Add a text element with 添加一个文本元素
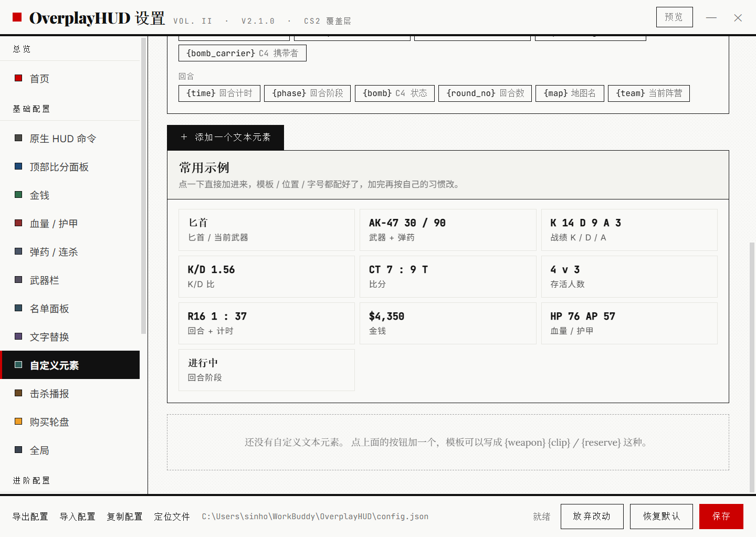Viewport: 756px width, 537px height. pos(225,138)
